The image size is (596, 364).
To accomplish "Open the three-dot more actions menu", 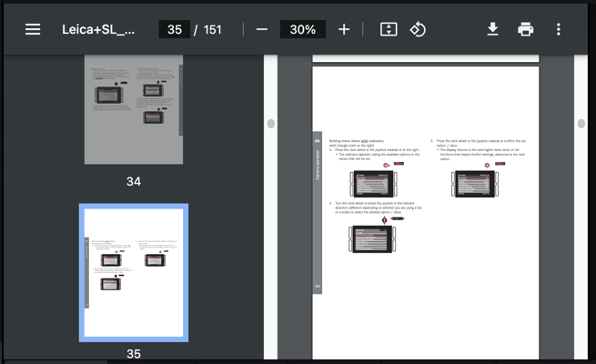I will (x=558, y=29).
